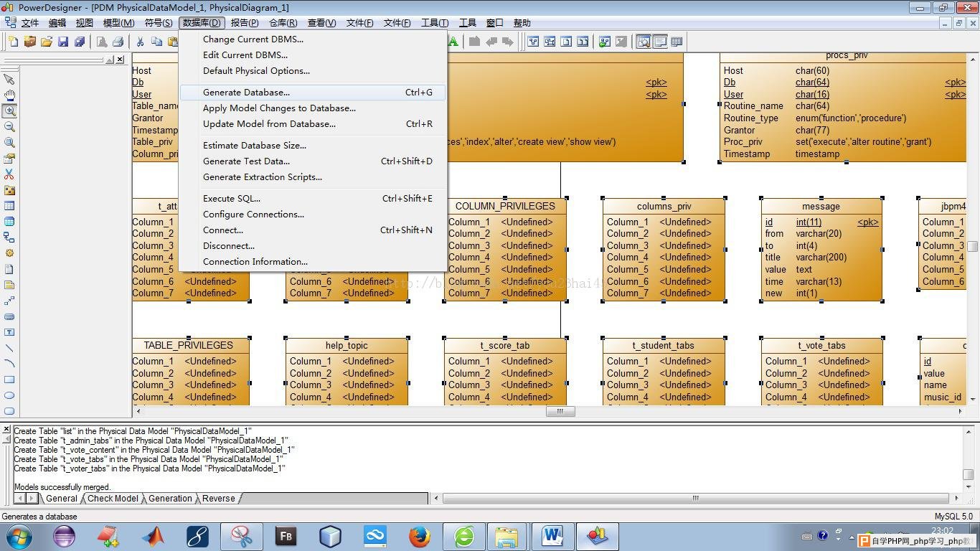Open Firefox from the taskbar
The width and height of the screenshot is (980, 551).
tap(420, 536)
